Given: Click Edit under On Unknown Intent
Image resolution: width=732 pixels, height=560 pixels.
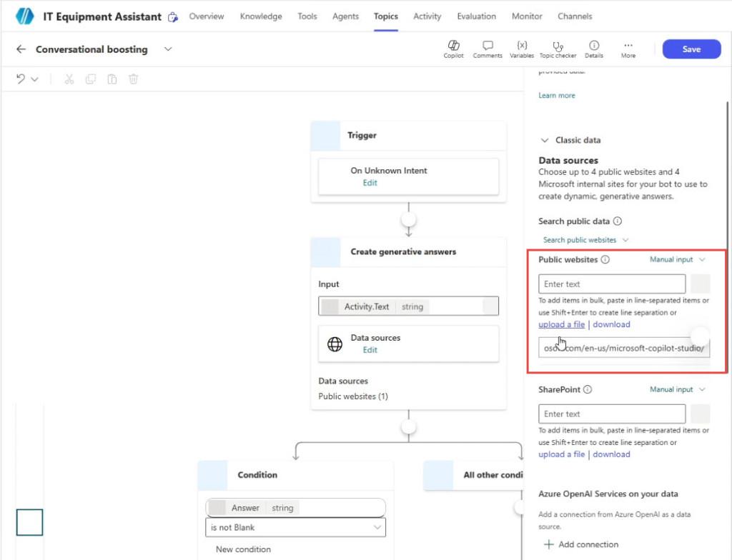Looking at the screenshot, I should click(370, 183).
